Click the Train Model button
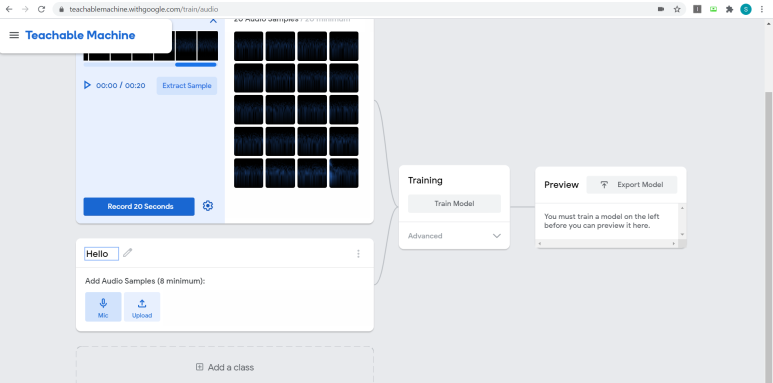The width and height of the screenshot is (773, 383). [x=455, y=204]
